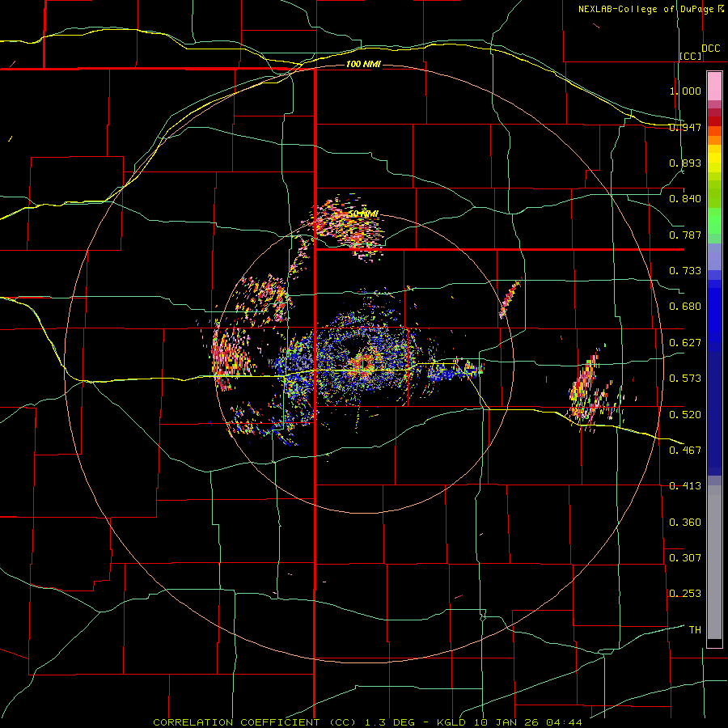The height and width of the screenshot is (728, 728).
Task: Click the 50 NMI range ring label
Action: (363, 214)
